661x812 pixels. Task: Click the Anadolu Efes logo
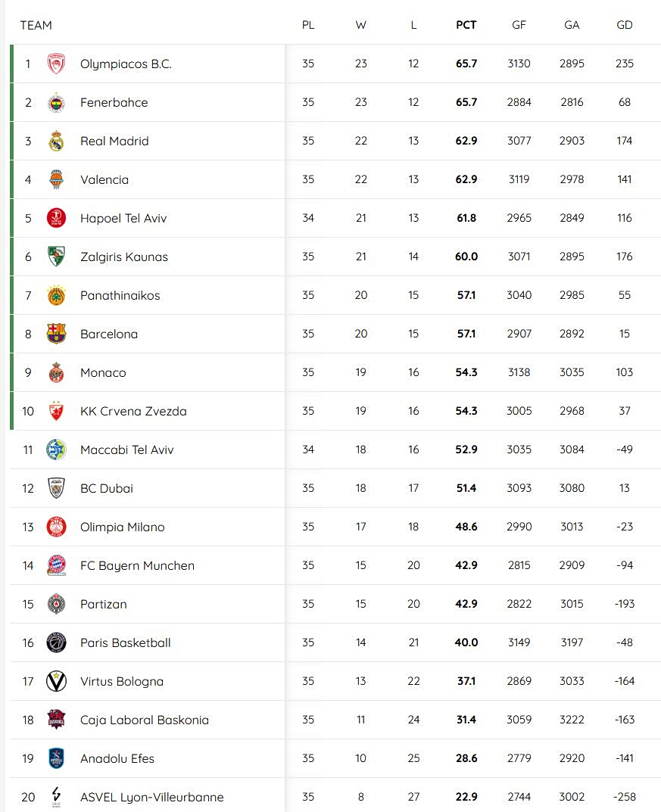click(x=56, y=759)
